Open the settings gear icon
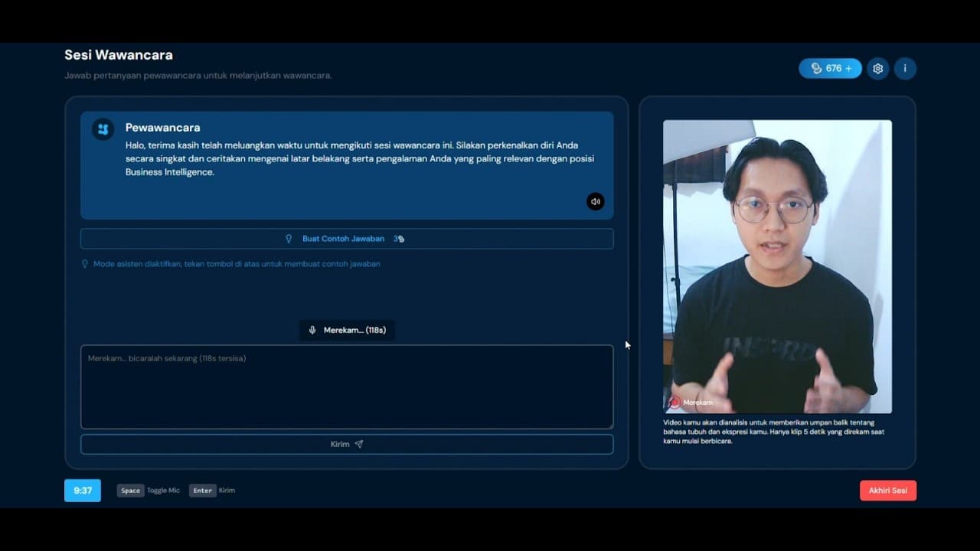This screenshot has width=980, height=551. 877,68
